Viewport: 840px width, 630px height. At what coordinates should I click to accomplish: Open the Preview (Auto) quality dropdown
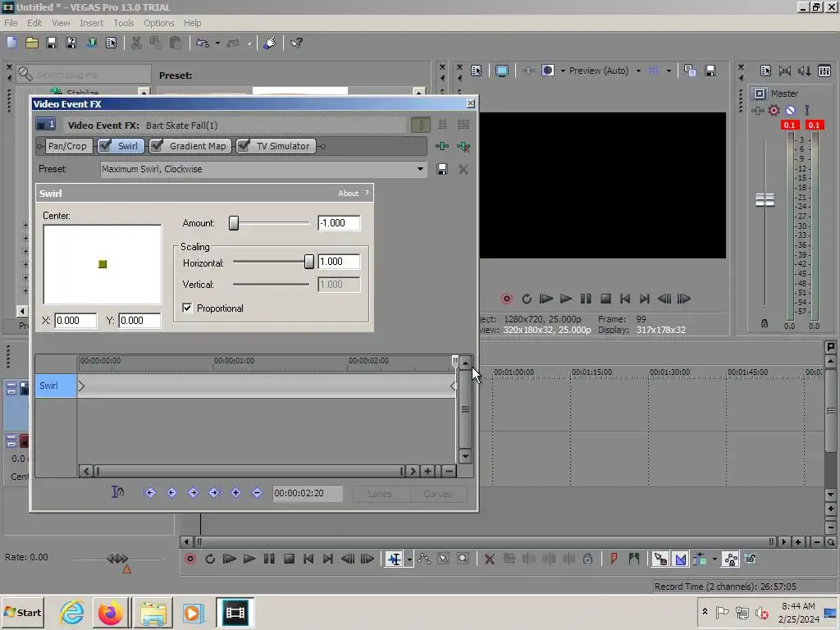(x=638, y=71)
